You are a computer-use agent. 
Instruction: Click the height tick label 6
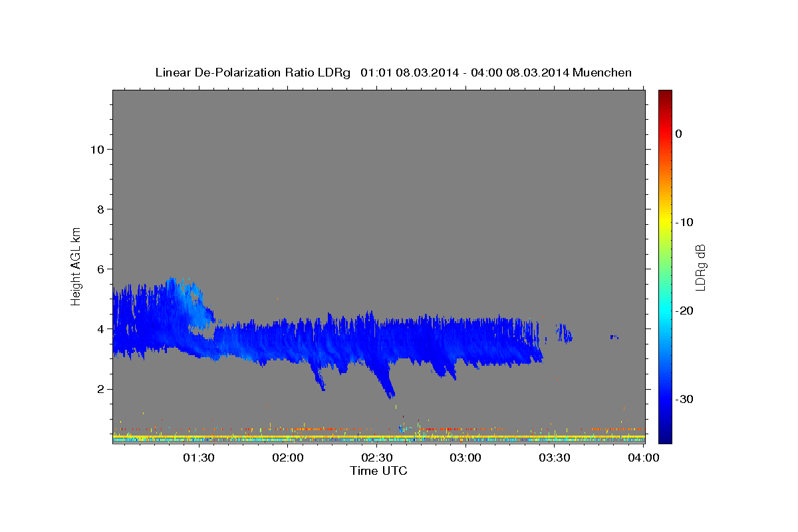(x=99, y=269)
